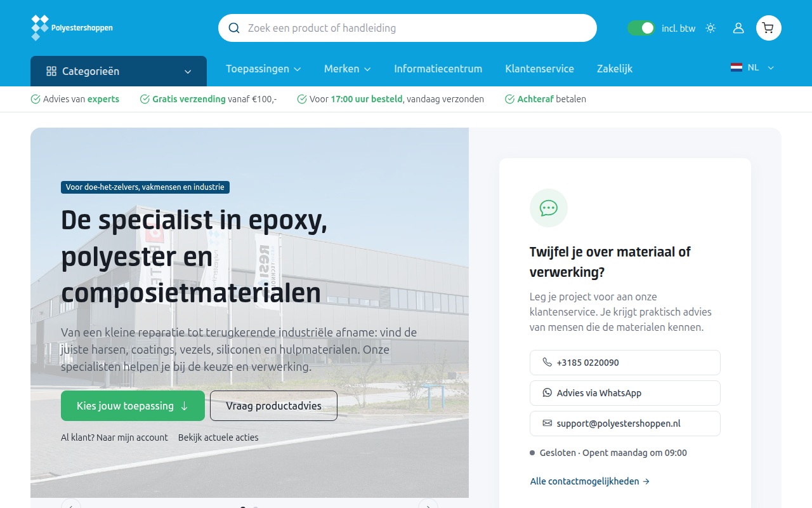
Task: Click the Gesloten opening hours status
Action: point(608,453)
